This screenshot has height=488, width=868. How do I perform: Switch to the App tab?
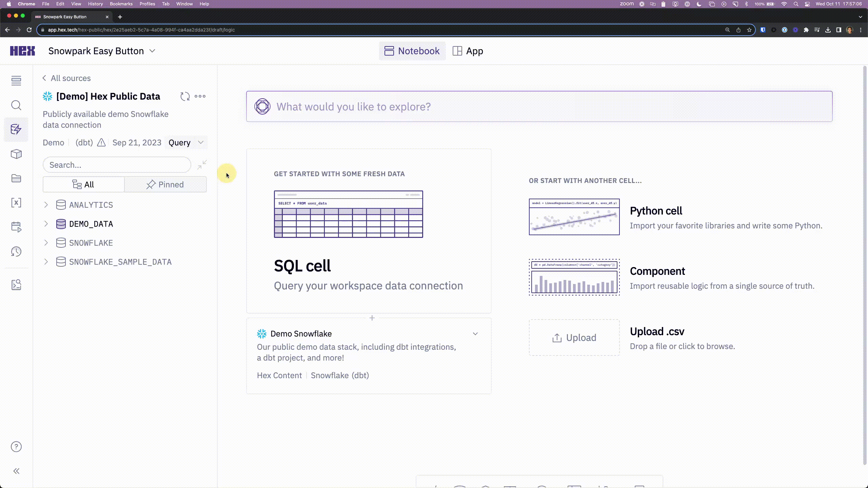(468, 51)
